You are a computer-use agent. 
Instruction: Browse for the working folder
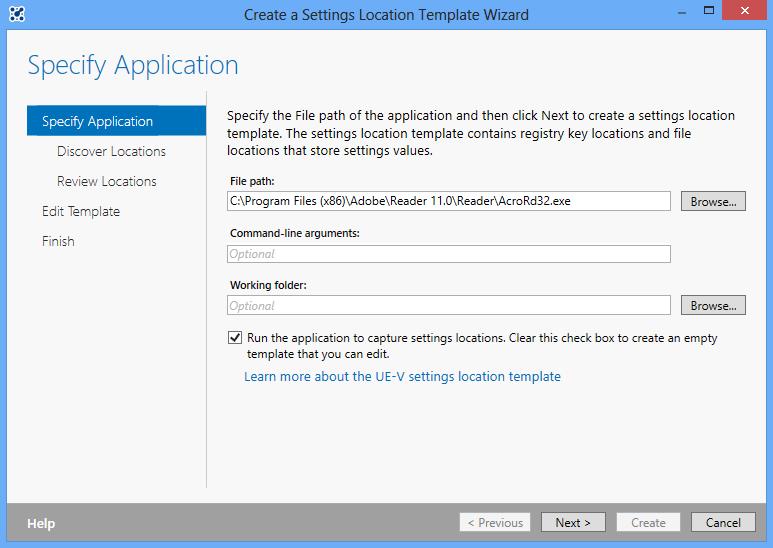click(x=714, y=305)
